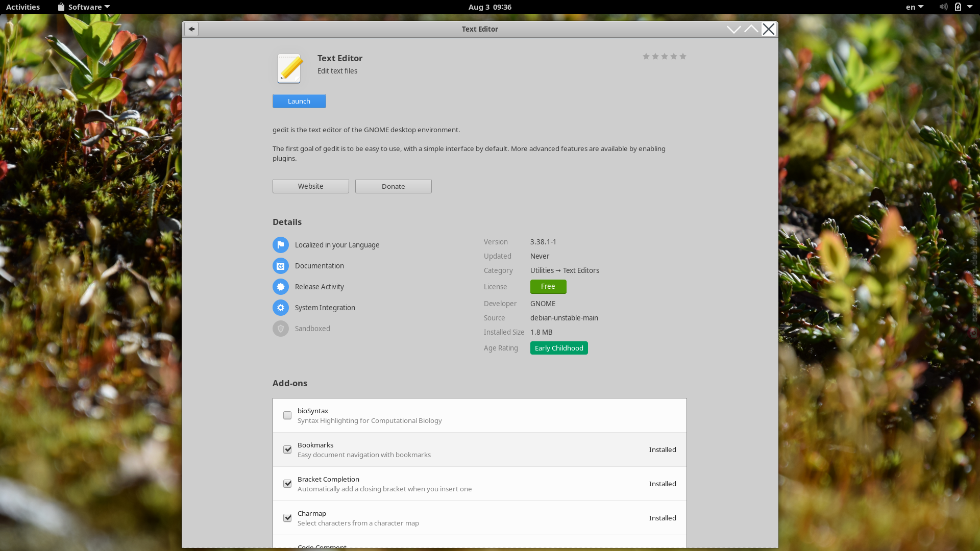Click the Charmap add-on name
This screenshot has height=551, width=980.
(x=312, y=513)
